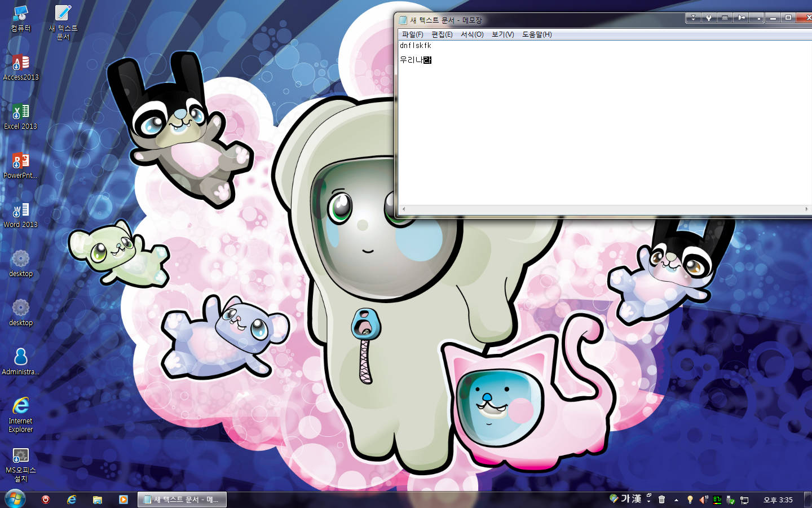Click the light bulb tray icon
The height and width of the screenshot is (508, 812).
point(690,500)
